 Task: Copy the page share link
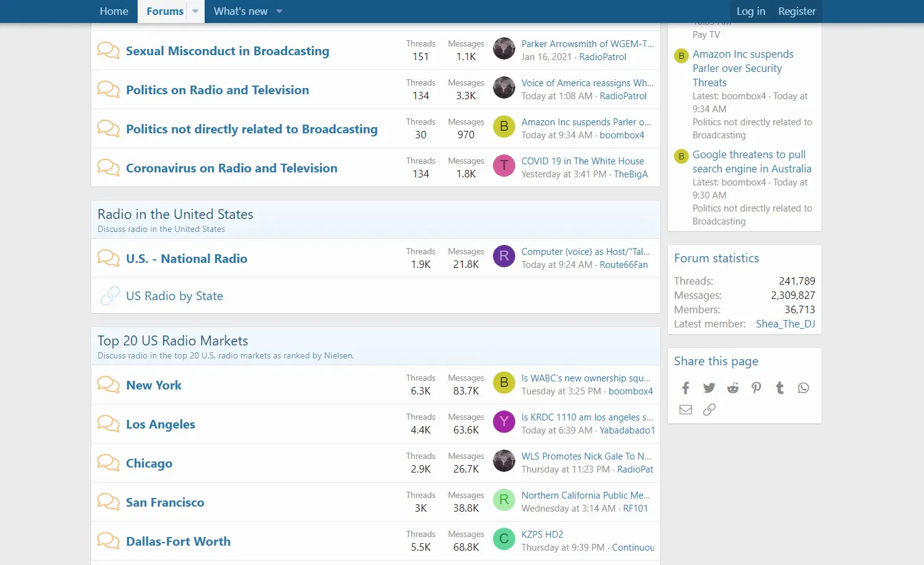click(x=709, y=409)
